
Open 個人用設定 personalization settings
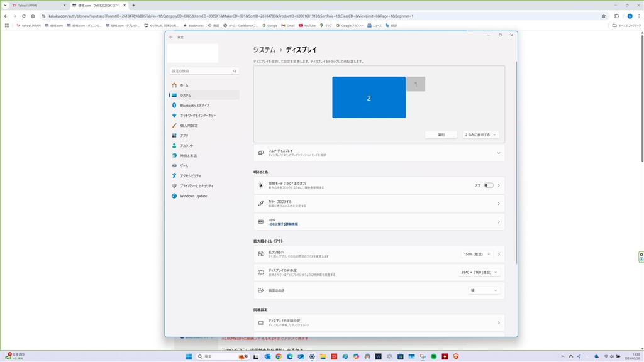[189, 126]
